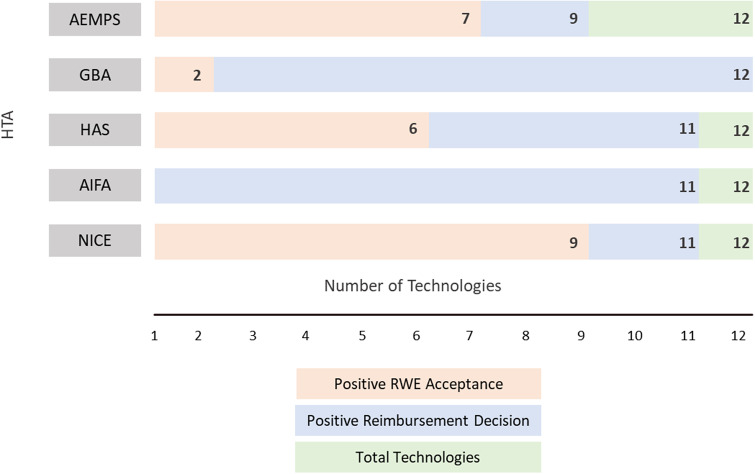Screen dimensions: 755x474
Task: Select the Positive Reimbursement Decision legend swatch
Action: click(x=418, y=420)
